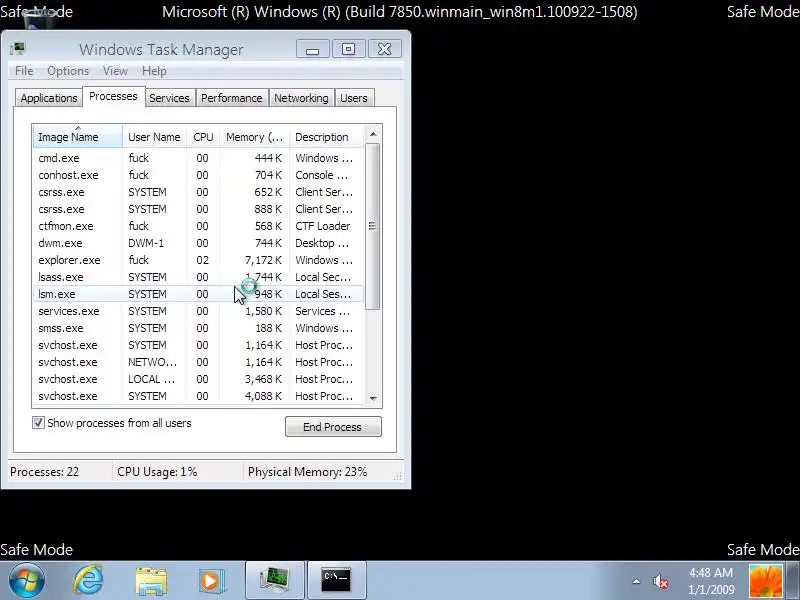The image size is (800, 600).
Task: Click the scroll up arrow in process list
Action: [x=373, y=134]
